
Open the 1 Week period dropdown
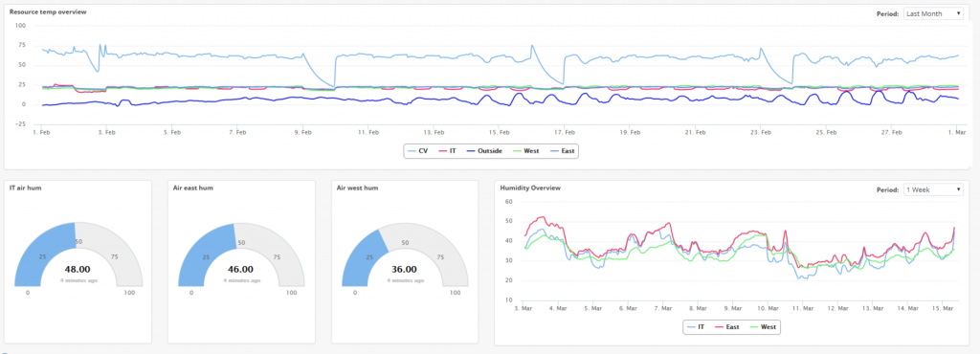(933, 189)
